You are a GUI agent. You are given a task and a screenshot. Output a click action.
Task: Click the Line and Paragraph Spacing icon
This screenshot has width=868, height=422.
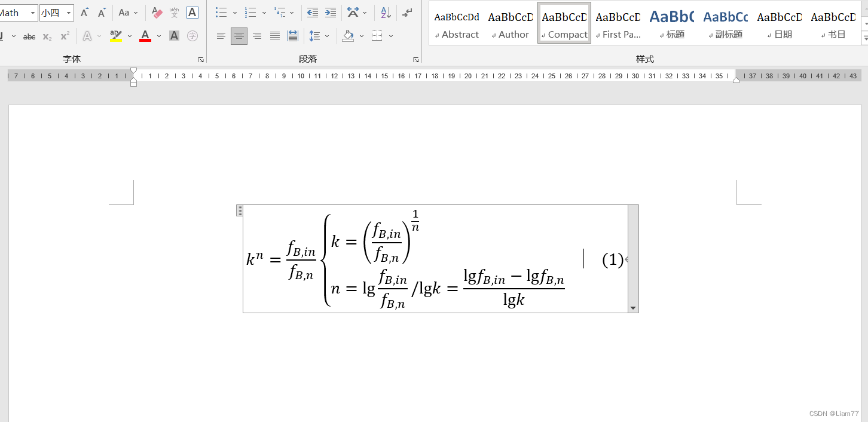[315, 36]
